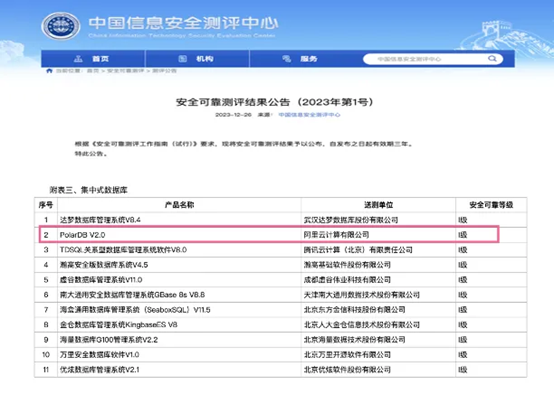
Task: Click 武汉达梦数据库股份有限公司 cell
Action: pos(378,220)
